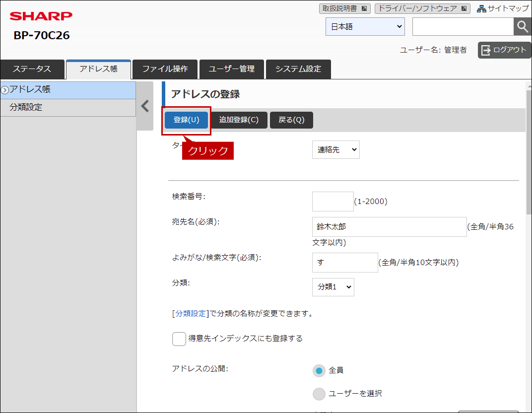This screenshot has height=413, width=532.
Task: Collapse the sidebar with the chevron
Action: (145, 106)
